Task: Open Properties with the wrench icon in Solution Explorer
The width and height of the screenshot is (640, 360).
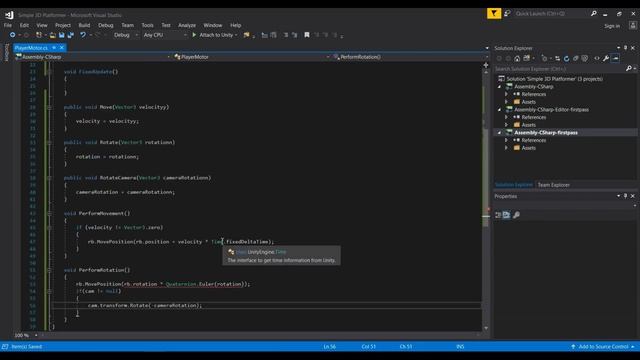Action: point(606,58)
